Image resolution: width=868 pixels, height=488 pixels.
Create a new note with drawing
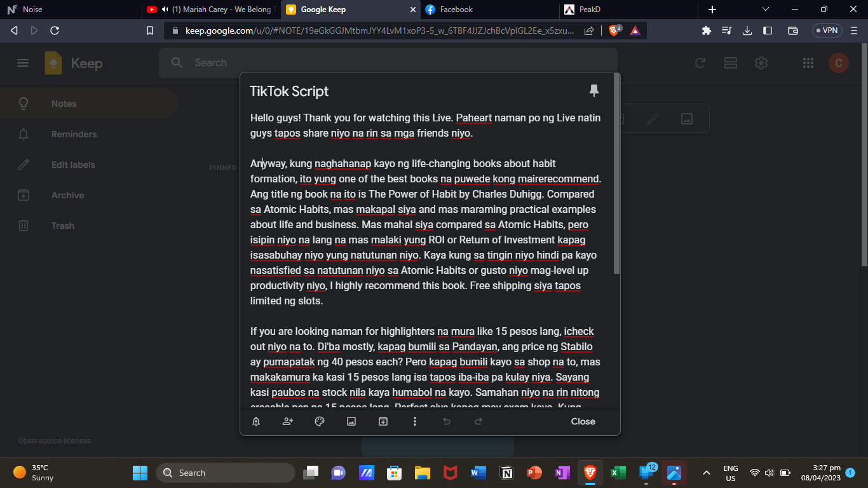[x=653, y=118]
